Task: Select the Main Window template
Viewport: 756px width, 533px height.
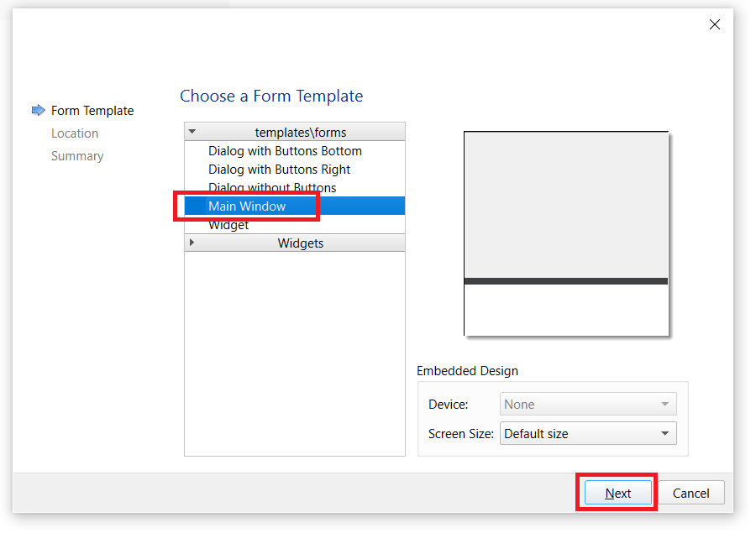Action: (247, 206)
